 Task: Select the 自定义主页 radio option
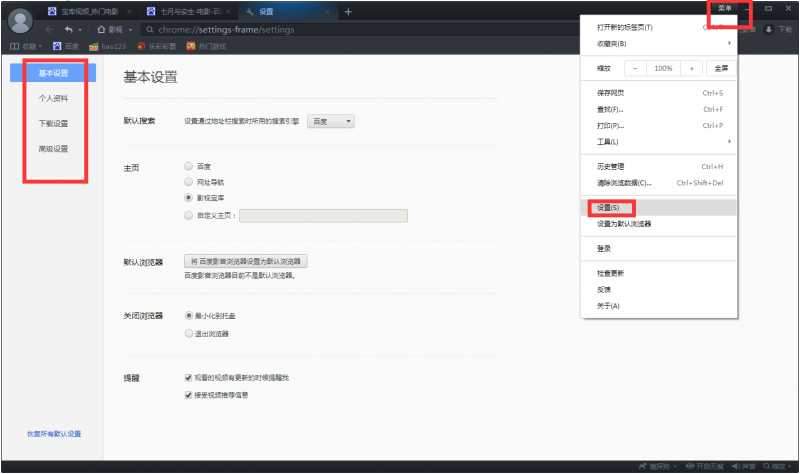pos(188,215)
